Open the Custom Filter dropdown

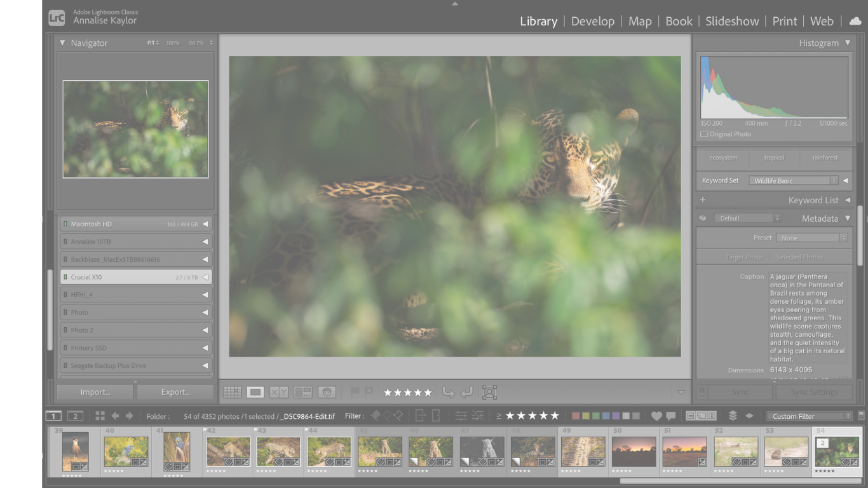coord(809,416)
